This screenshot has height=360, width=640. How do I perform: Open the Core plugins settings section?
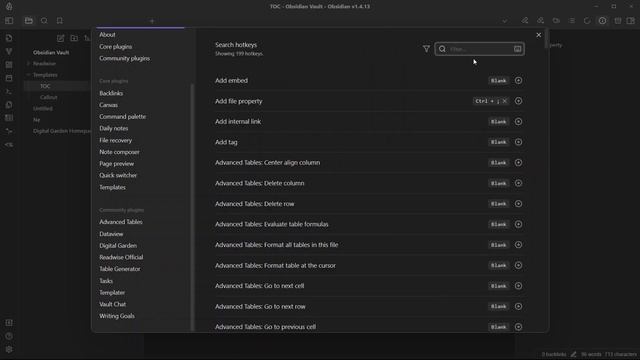116,47
